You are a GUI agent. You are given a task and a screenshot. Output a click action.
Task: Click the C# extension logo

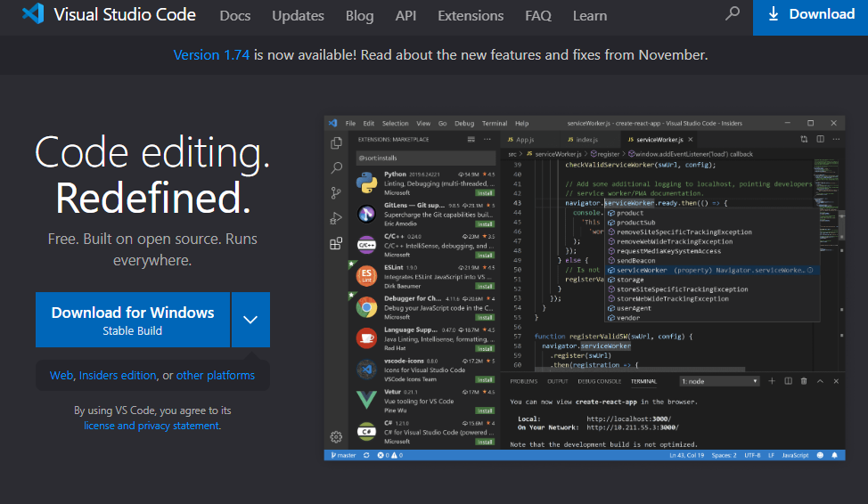(366, 432)
